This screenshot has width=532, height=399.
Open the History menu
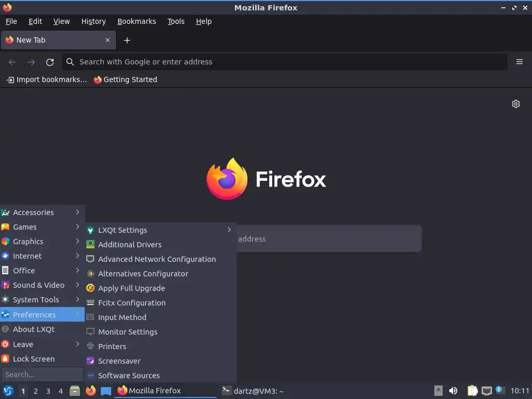pos(94,21)
